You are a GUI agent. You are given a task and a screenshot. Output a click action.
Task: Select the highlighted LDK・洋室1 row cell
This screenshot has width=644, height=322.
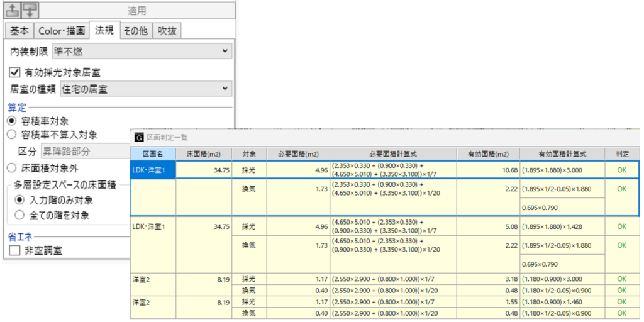(153, 170)
